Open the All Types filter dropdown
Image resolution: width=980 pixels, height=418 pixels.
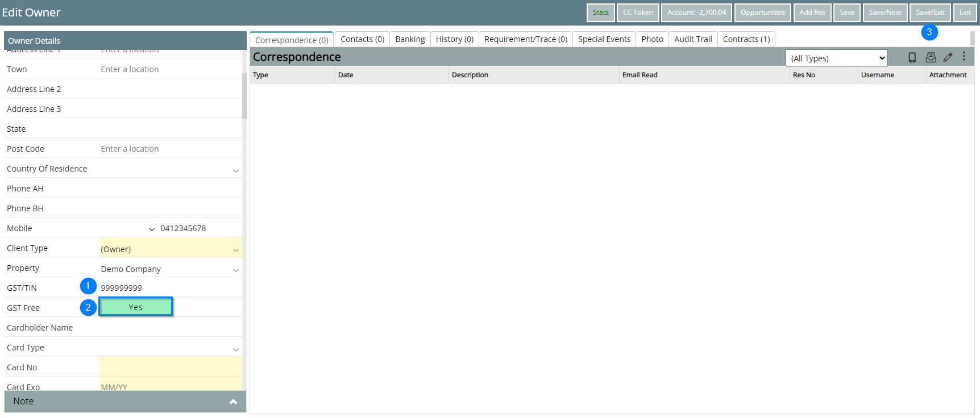coord(836,58)
